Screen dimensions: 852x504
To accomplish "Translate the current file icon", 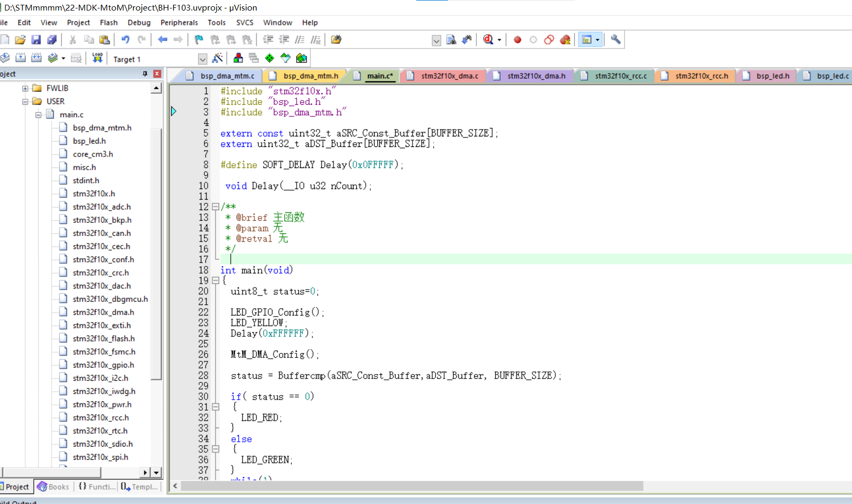I will [x=5, y=58].
